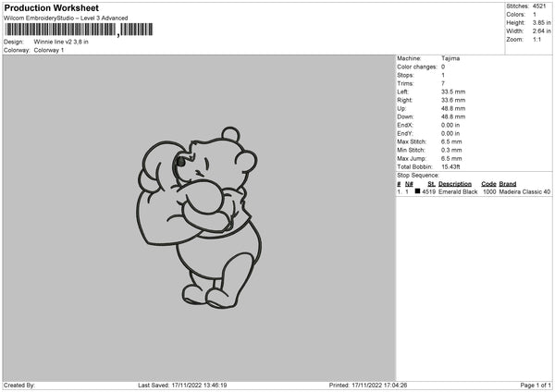Click the Max Jump value 6.5 mm
This screenshot has height=392, width=555.
pos(451,159)
